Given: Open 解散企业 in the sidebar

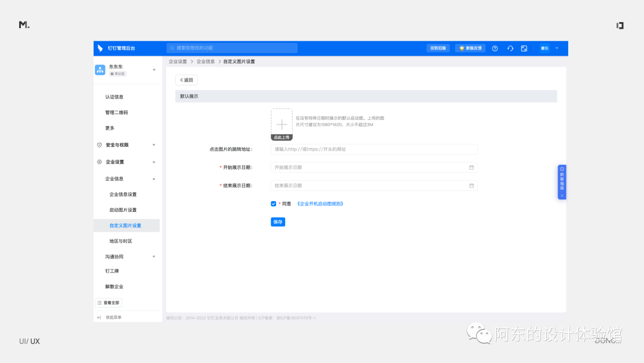Looking at the screenshot, I should click(x=114, y=287).
